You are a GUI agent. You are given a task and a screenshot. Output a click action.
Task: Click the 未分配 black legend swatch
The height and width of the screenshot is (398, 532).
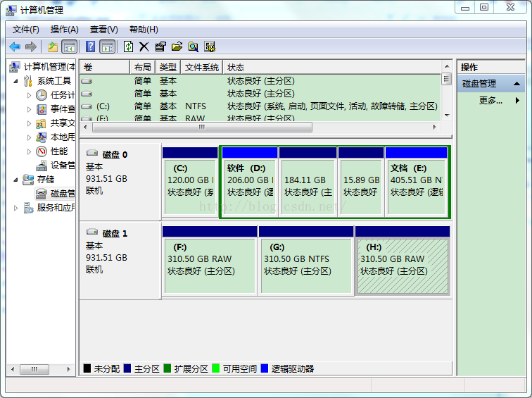tap(87, 368)
